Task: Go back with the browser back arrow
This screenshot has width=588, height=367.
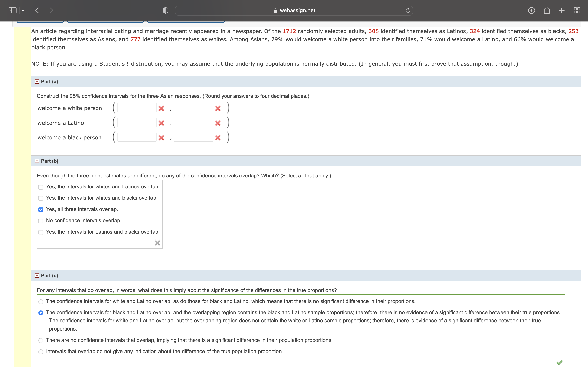Action: pos(37,10)
